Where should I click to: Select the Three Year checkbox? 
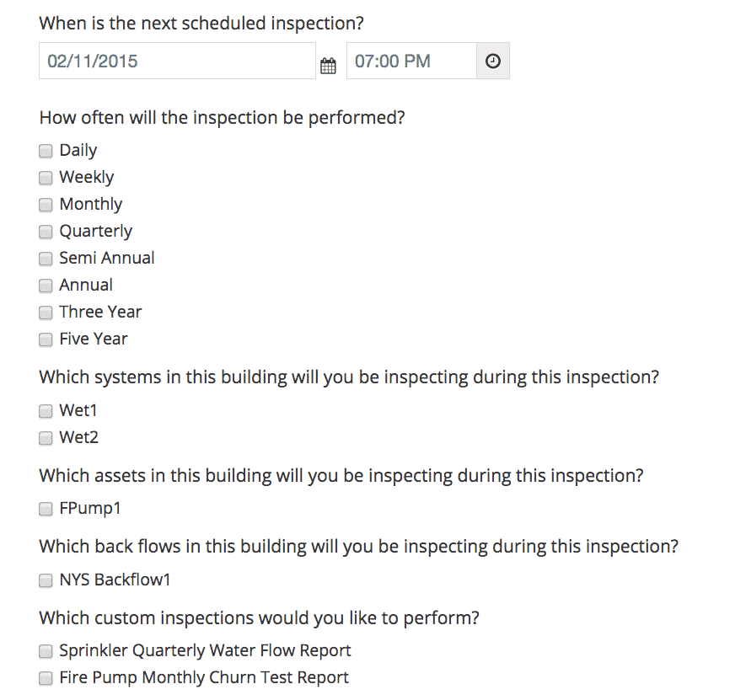(x=46, y=313)
